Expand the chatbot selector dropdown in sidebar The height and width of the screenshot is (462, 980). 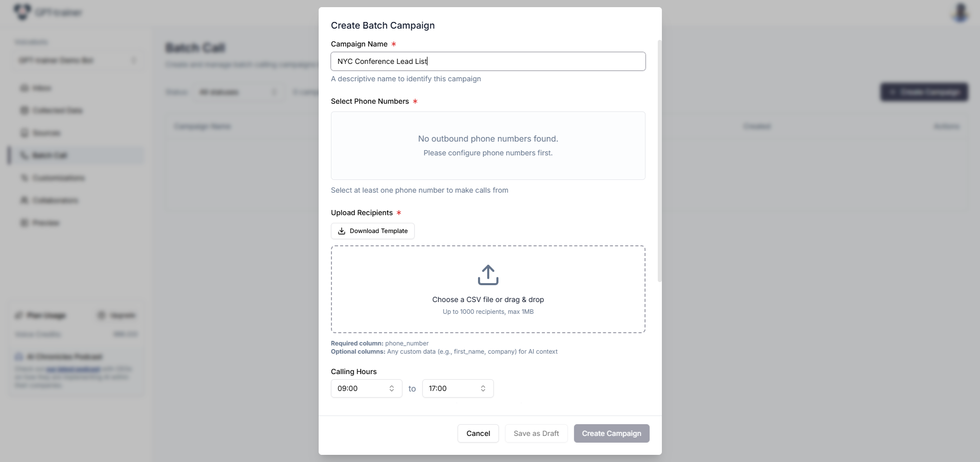(x=78, y=60)
